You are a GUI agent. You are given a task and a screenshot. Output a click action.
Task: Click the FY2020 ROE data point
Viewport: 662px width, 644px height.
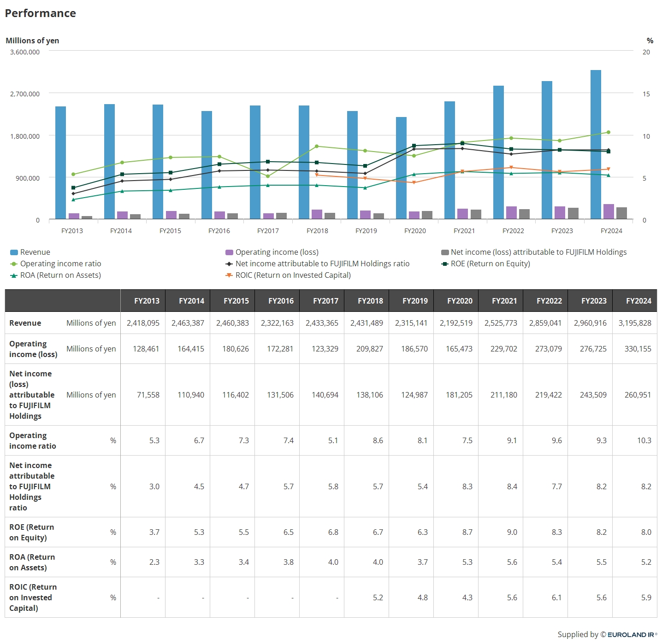click(414, 146)
